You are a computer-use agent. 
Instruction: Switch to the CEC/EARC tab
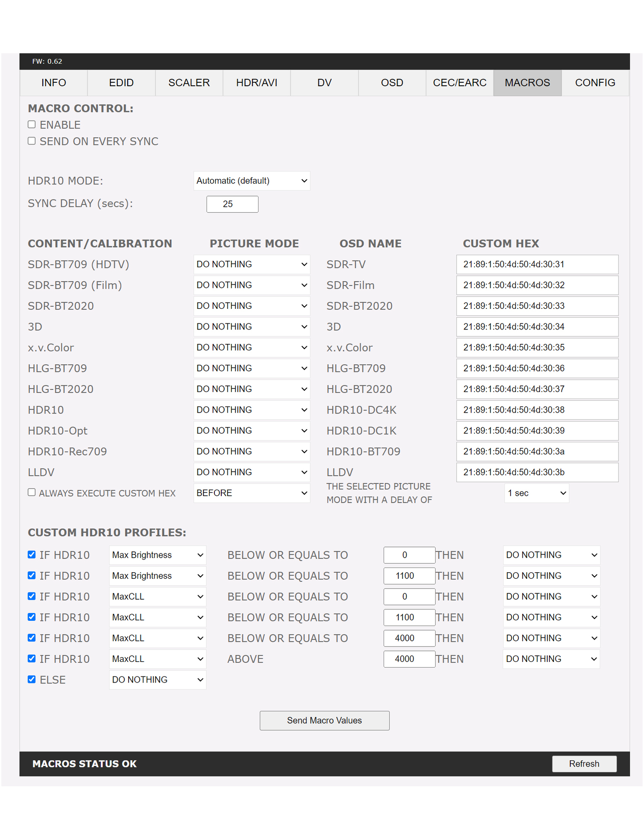(459, 83)
